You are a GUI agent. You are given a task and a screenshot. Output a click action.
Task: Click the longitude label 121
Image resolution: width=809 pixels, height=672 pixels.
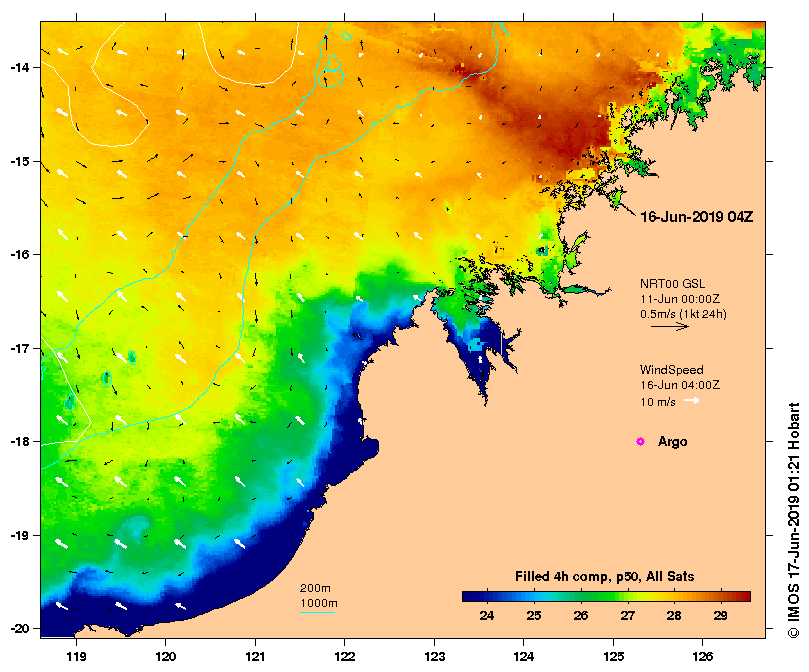[255, 657]
